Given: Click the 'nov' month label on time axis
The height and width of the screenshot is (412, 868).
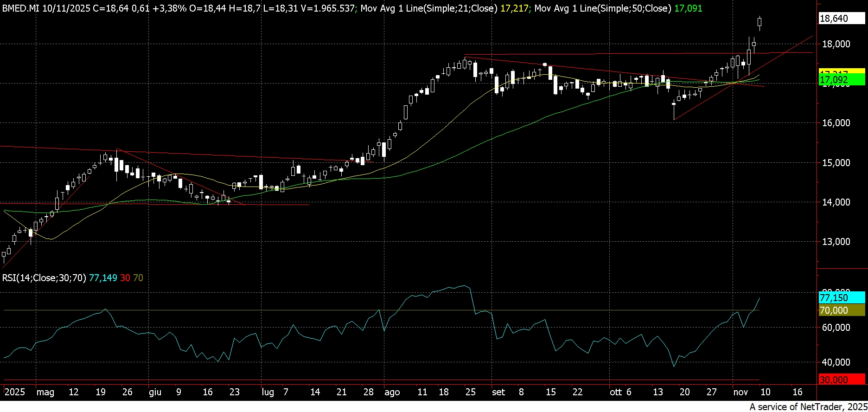Looking at the screenshot, I should coord(740,392).
